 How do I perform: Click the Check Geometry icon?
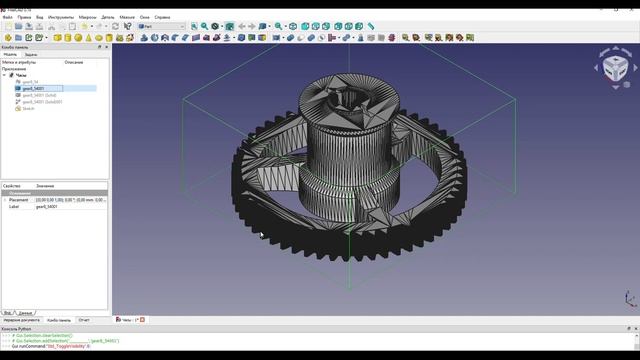tap(360, 38)
